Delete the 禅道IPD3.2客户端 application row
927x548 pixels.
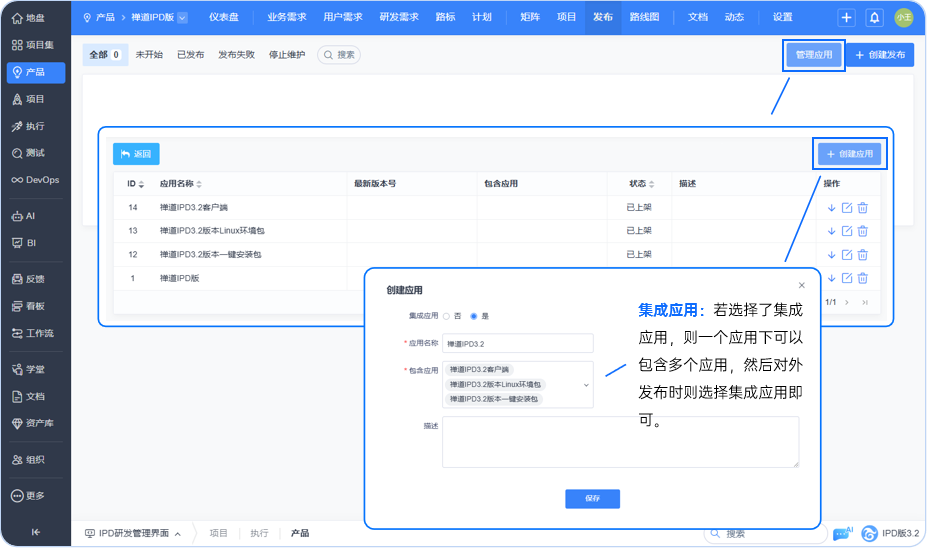click(863, 208)
